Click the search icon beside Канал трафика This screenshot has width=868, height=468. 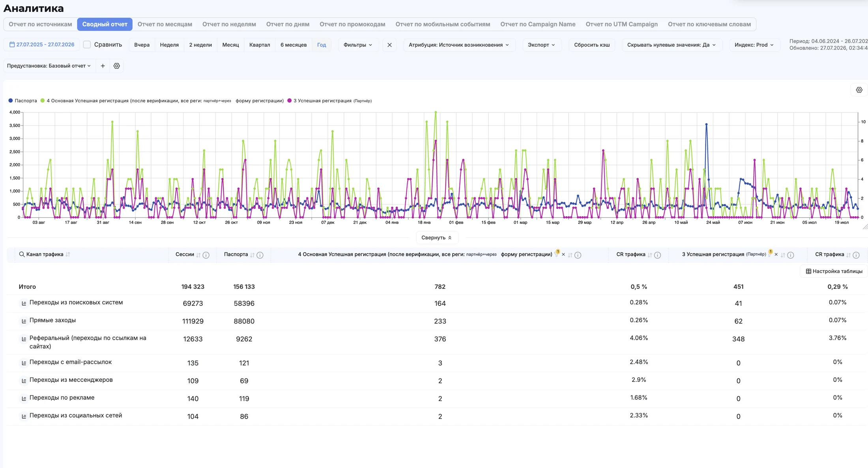(x=22, y=255)
